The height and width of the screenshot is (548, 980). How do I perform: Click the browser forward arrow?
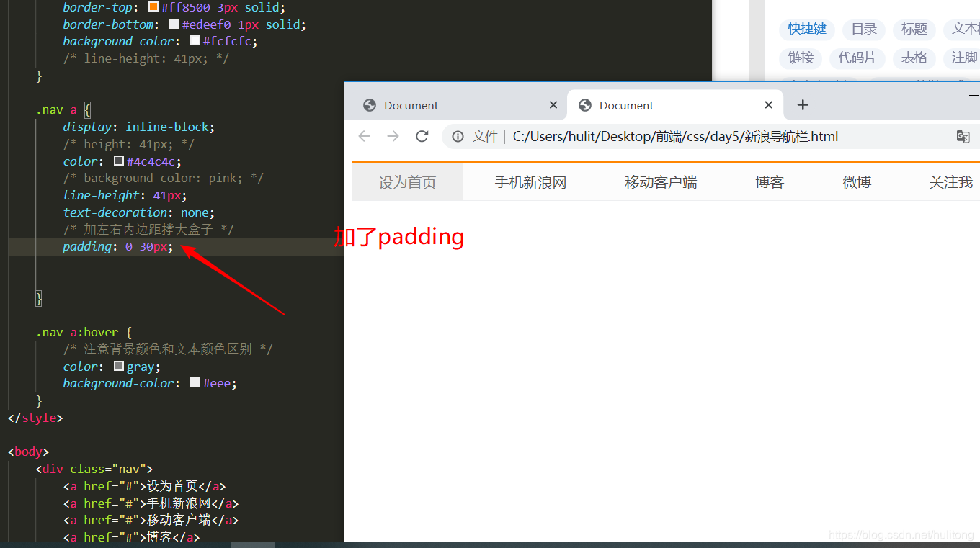click(393, 136)
